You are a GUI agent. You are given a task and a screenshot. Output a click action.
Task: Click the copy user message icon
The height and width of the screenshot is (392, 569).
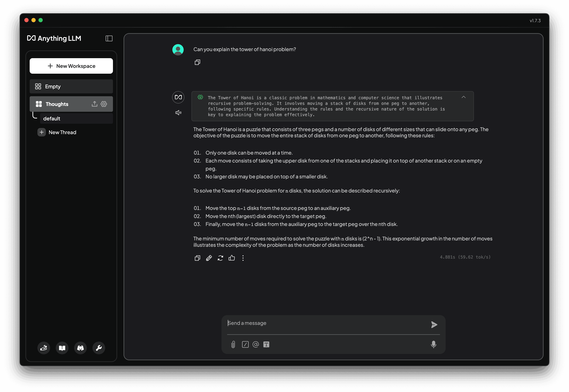(198, 62)
